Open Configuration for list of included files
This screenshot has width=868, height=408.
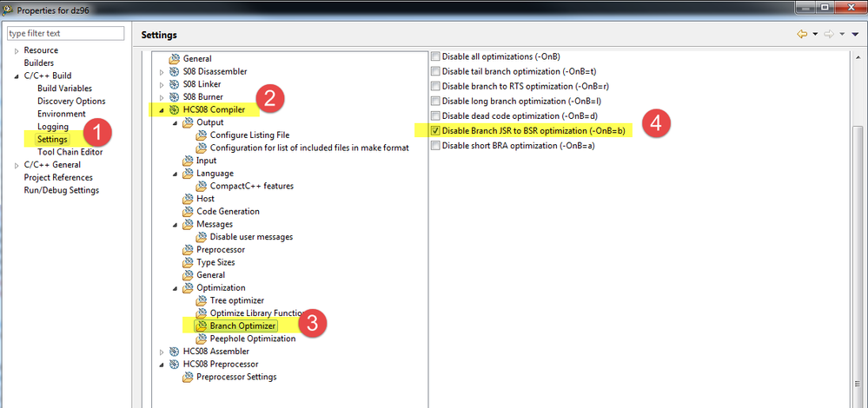point(309,148)
